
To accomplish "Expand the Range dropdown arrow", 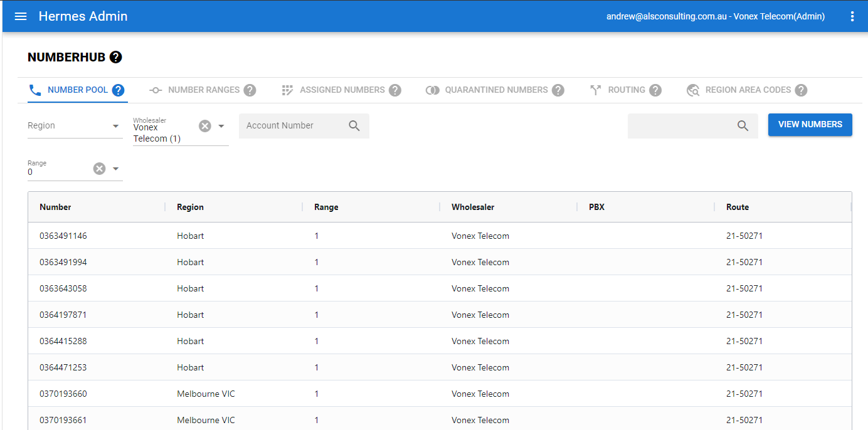I will 115,169.
